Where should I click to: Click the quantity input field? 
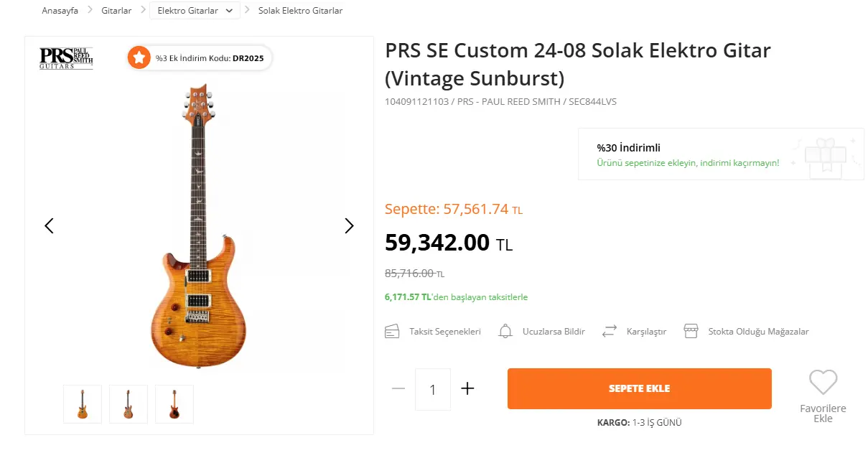433,389
